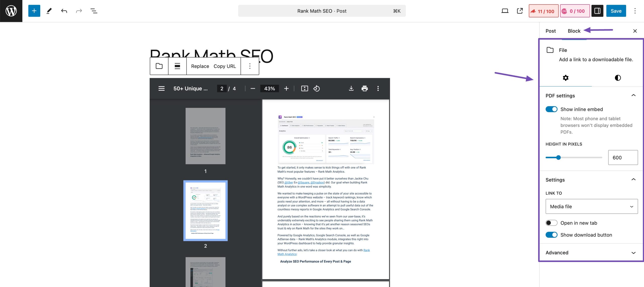Click the list view icon in toolbar

point(94,11)
